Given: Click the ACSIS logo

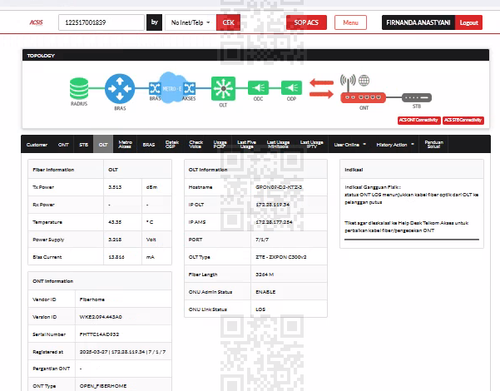Looking at the screenshot, I should 36,22.
